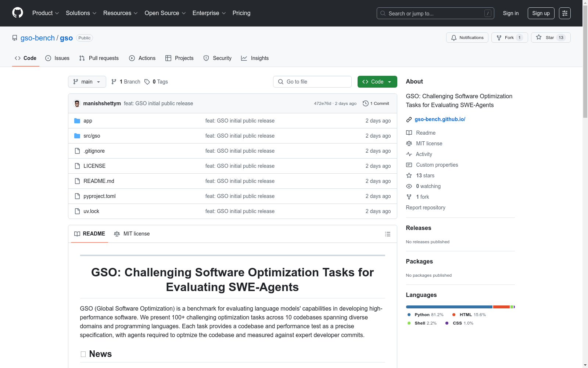Click the uv.lock file icon
The width and height of the screenshot is (588, 368).
click(77, 211)
